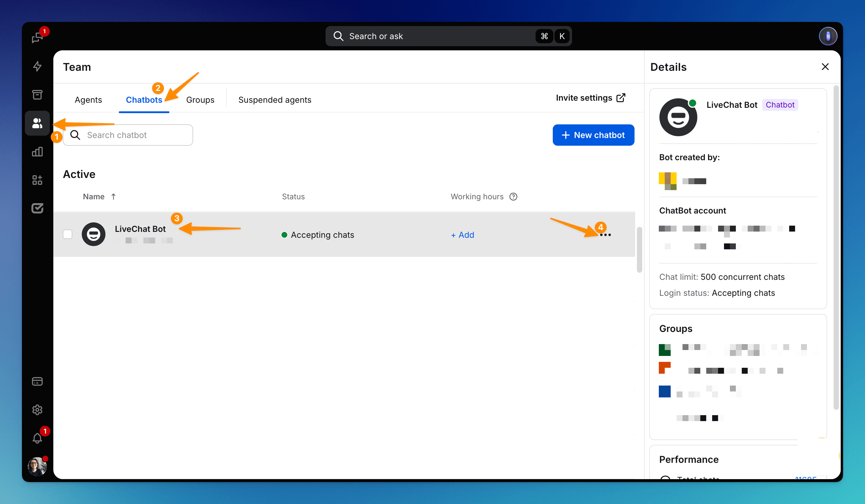
Task: Open Reports bar chart icon
Action: 37,152
